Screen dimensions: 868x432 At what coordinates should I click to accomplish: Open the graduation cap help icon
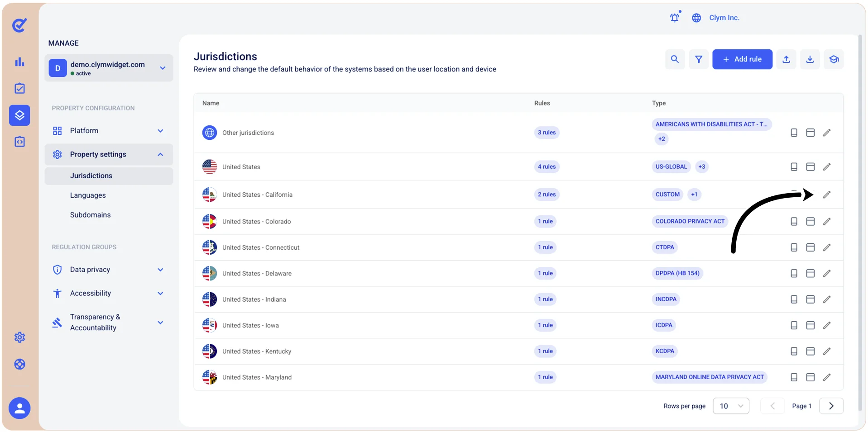coord(834,59)
